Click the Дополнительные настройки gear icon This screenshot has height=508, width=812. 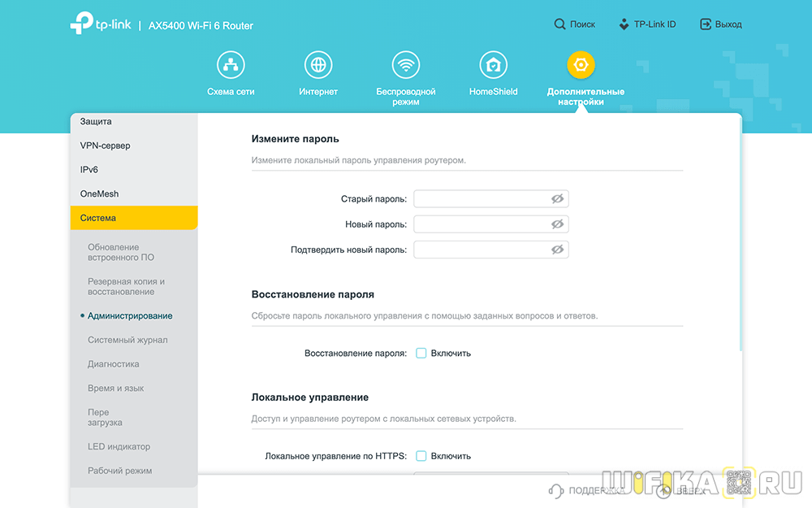point(581,65)
